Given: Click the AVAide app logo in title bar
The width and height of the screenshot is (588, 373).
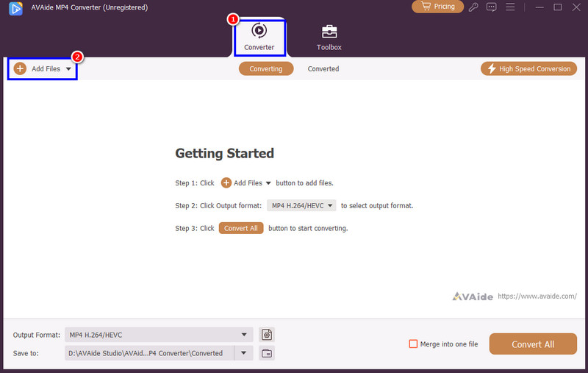Looking at the screenshot, I should coord(12,7).
